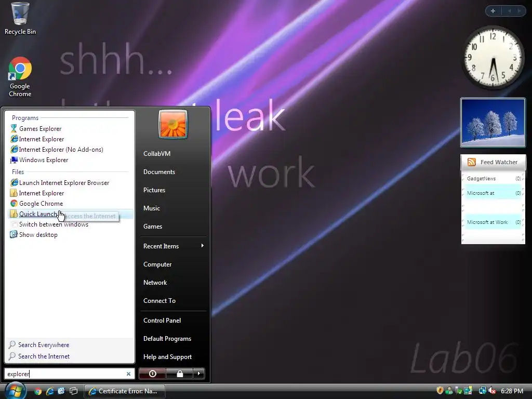Open the network status tray icon
532x399 pixels.
(x=482, y=391)
